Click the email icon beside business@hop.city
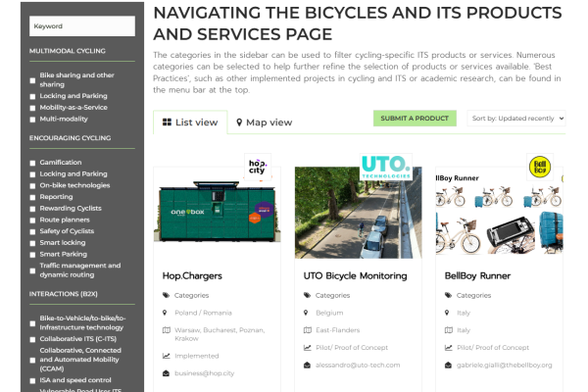The width and height of the screenshot is (588, 392). click(167, 373)
